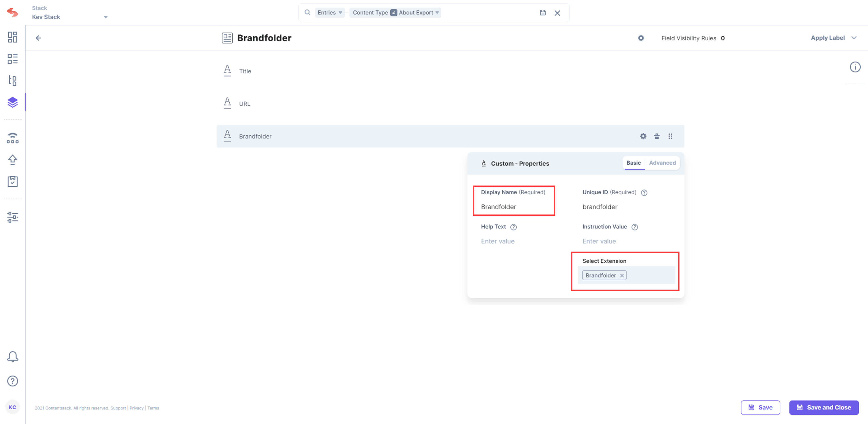Select the Basic properties tab
The image size is (868, 424).
click(633, 163)
